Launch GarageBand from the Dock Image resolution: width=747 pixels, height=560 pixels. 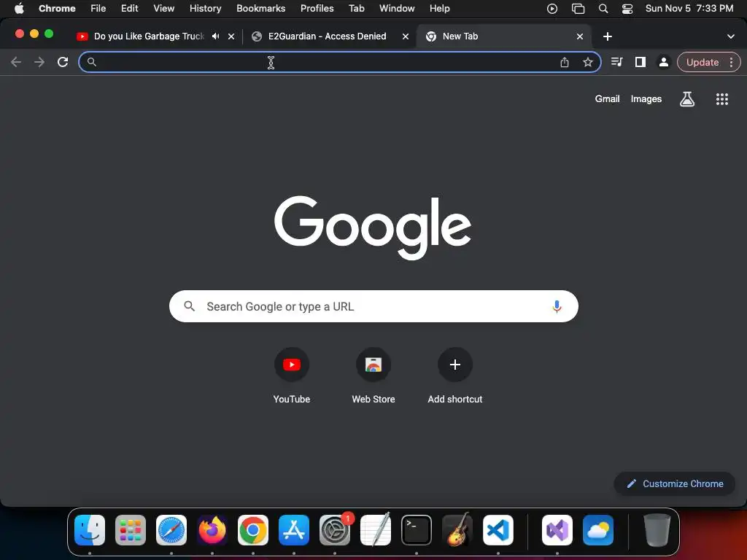pos(457,530)
